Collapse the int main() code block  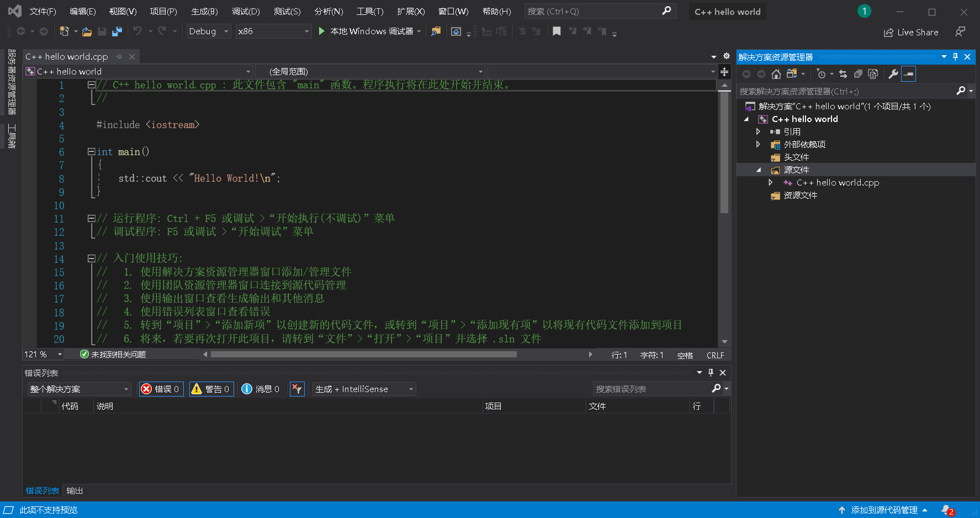point(91,151)
